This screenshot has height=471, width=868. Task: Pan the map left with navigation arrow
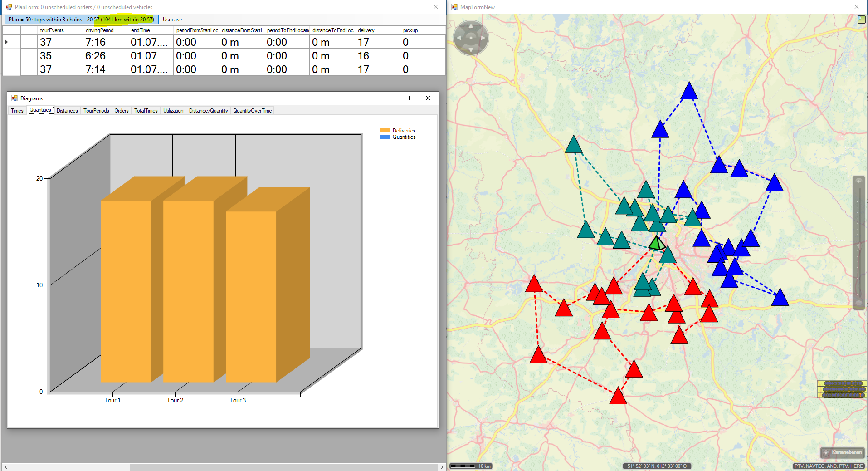458,38
